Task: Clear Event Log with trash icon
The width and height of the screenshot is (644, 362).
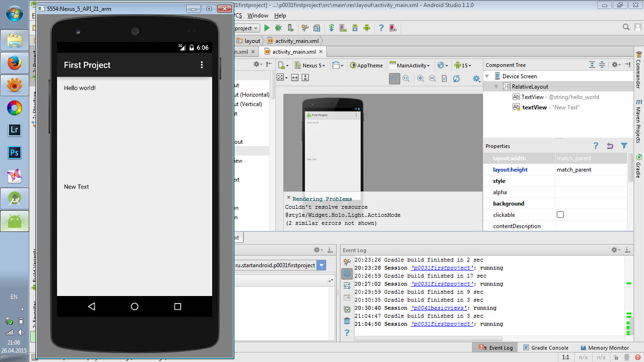Action: click(x=347, y=321)
